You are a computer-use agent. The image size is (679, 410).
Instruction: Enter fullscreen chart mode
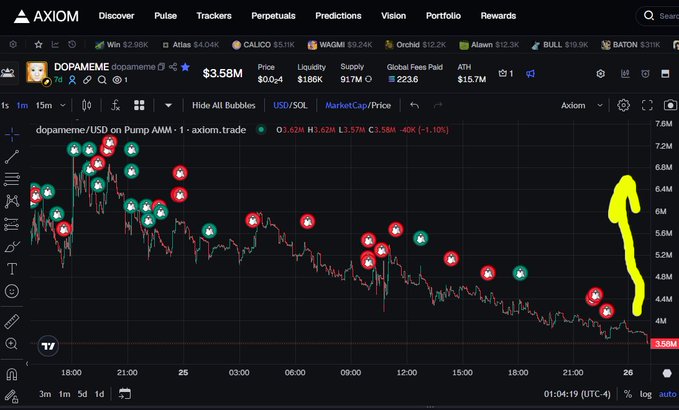pyautogui.click(x=647, y=105)
